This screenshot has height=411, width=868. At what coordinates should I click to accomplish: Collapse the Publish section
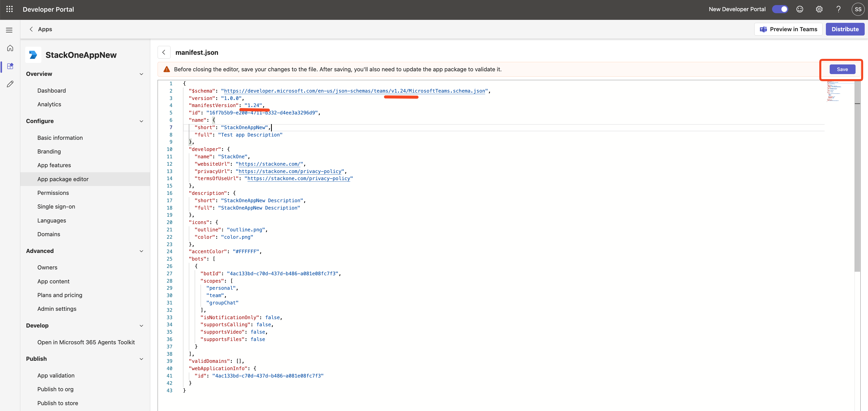coord(142,359)
